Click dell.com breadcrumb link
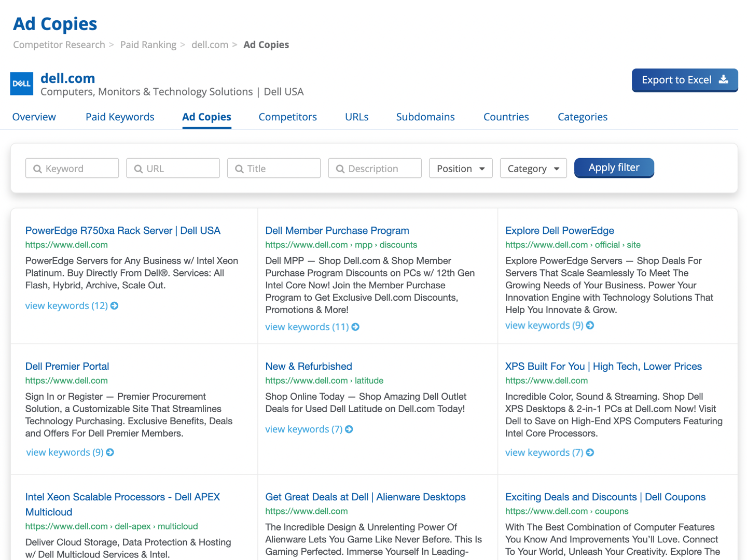Screen dimensions: 747x560 (x=210, y=45)
